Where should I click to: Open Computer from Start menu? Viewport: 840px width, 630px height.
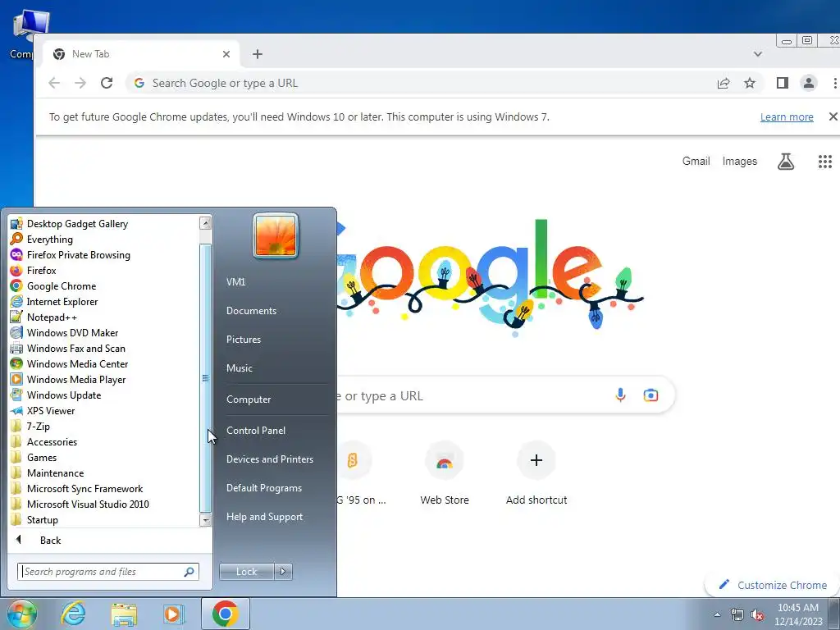pyautogui.click(x=249, y=399)
